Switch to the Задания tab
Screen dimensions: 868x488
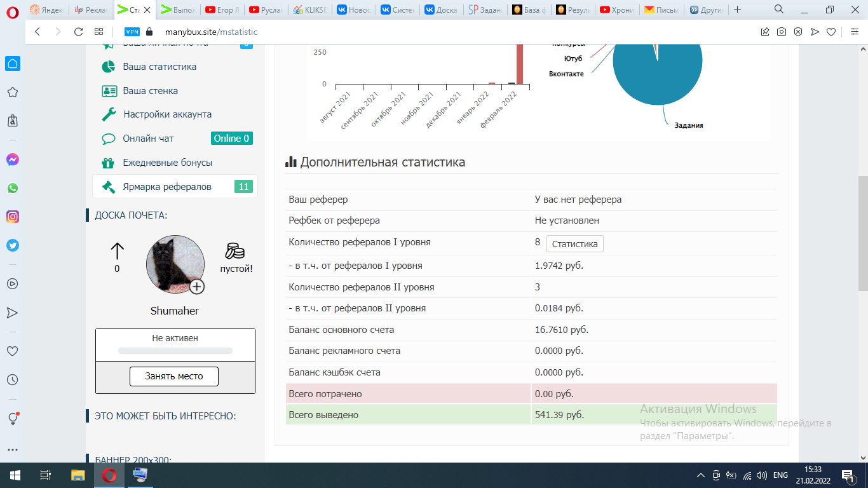484,10
